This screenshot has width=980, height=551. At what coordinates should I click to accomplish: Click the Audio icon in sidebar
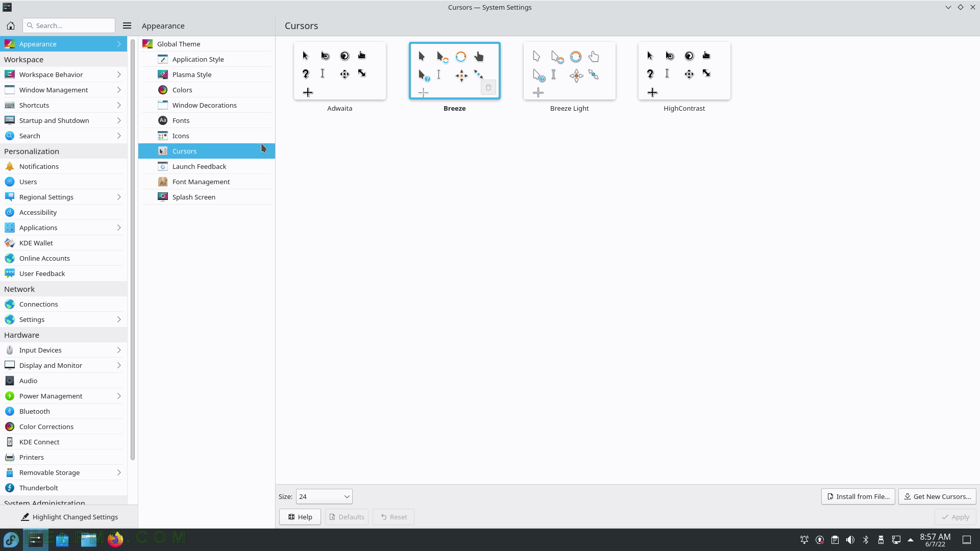10,381
